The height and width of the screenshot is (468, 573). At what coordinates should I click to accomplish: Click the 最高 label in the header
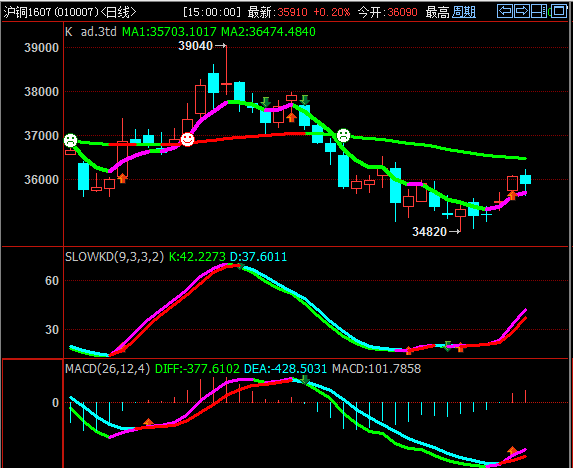(x=437, y=12)
